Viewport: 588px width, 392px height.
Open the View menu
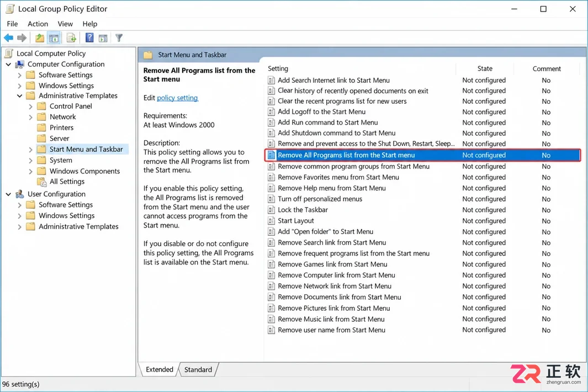65,24
